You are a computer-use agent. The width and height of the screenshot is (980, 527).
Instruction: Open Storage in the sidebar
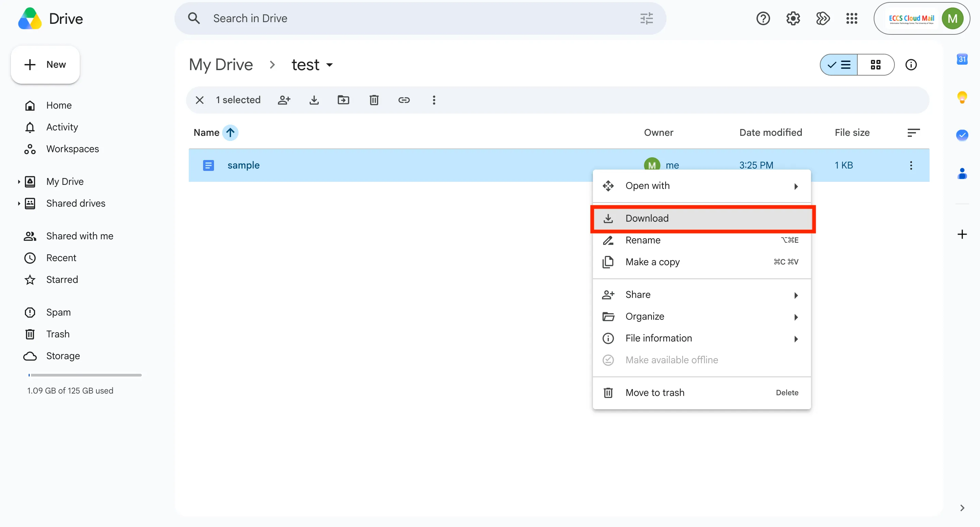[x=63, y=356]
